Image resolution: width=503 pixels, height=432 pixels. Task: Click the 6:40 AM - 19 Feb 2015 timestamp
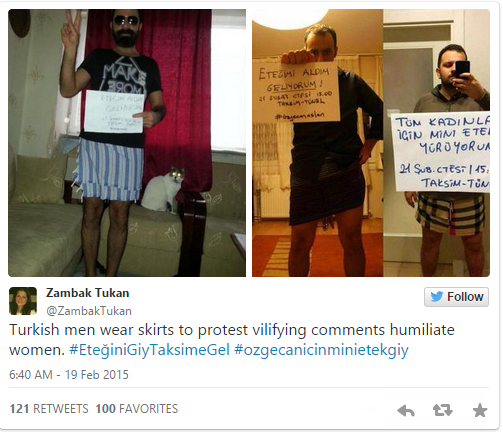click(x=69, y=375)
